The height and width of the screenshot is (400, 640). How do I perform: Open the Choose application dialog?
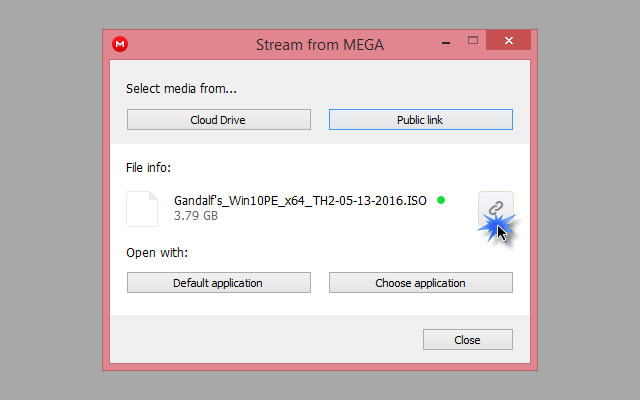421,282
